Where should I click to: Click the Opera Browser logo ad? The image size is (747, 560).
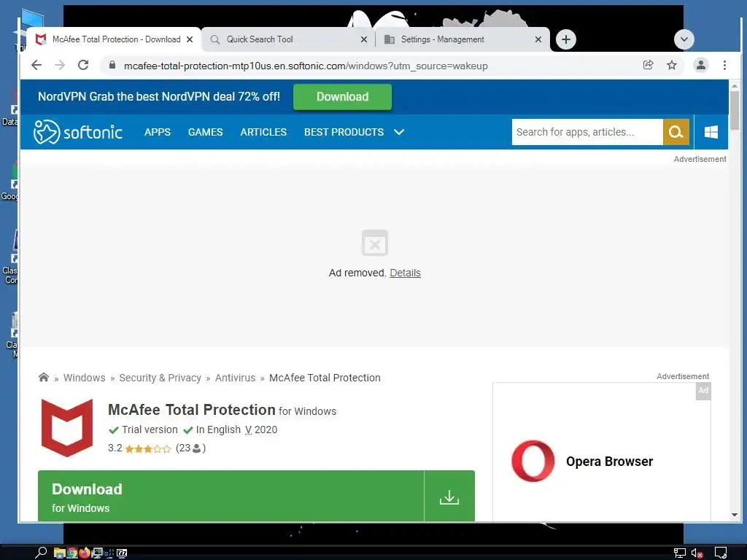tap(533, 461)
